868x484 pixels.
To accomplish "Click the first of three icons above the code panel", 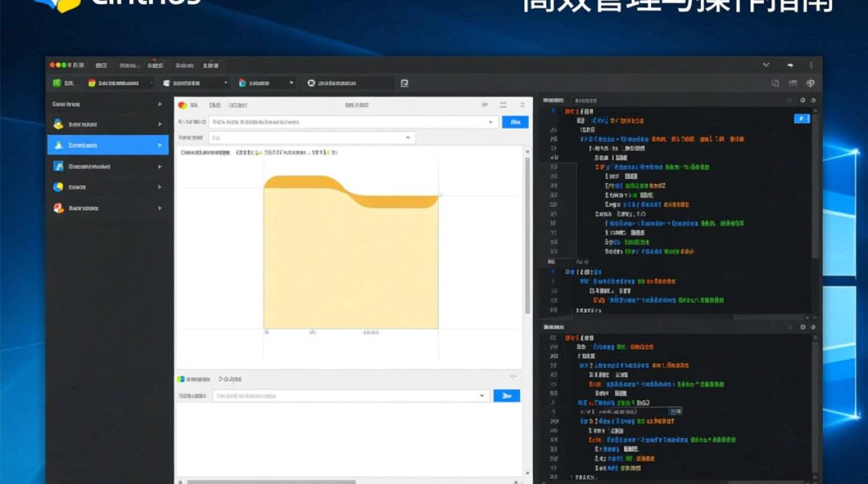I will point(776,83).
